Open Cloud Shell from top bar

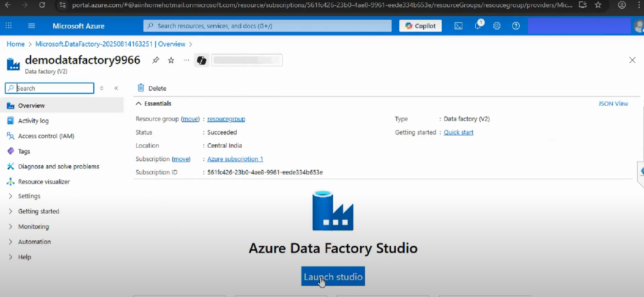[x=458, y=26]
